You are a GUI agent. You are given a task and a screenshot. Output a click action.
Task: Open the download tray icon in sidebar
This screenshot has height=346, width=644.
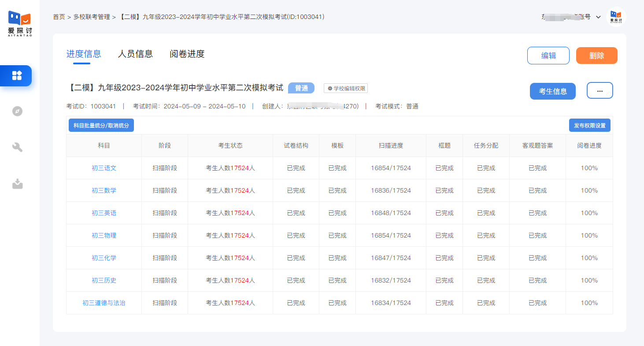click(x=17, y=183)
